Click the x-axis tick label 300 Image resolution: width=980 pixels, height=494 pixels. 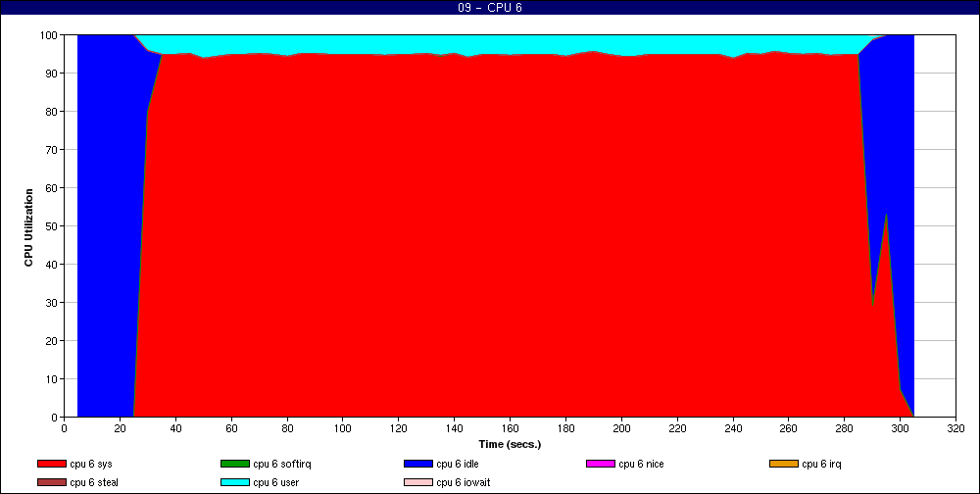pyautogui.click(x=900, y=428)
